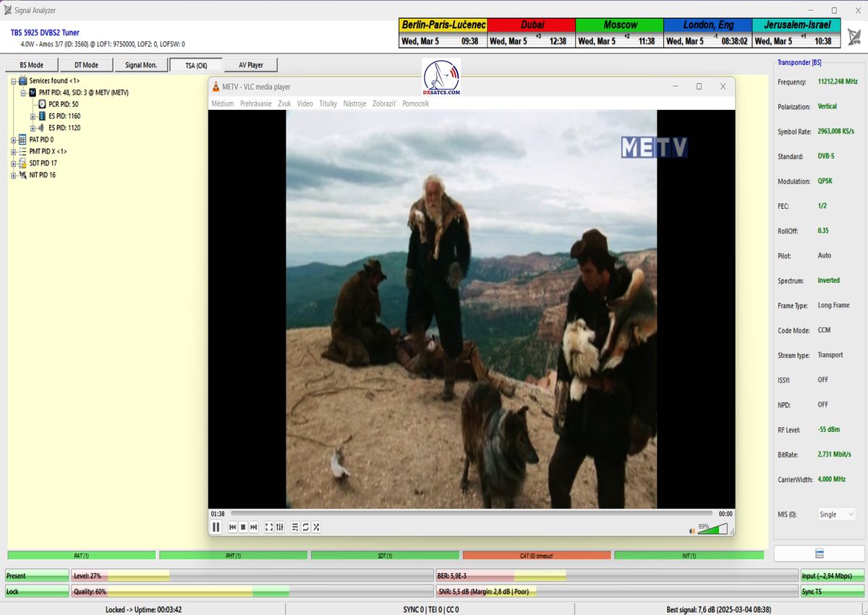Open the MIS (0) Single dropdown

coord(835,514)
